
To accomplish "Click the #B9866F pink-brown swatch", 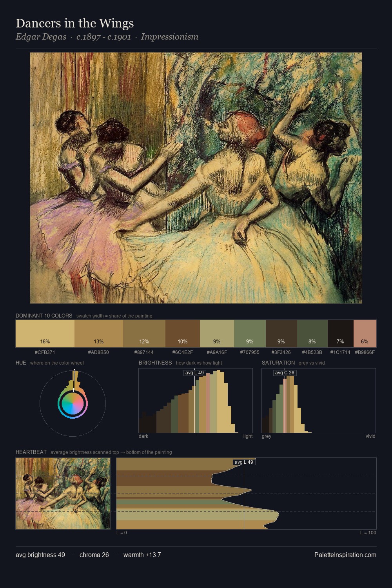I will coord(365,334).
